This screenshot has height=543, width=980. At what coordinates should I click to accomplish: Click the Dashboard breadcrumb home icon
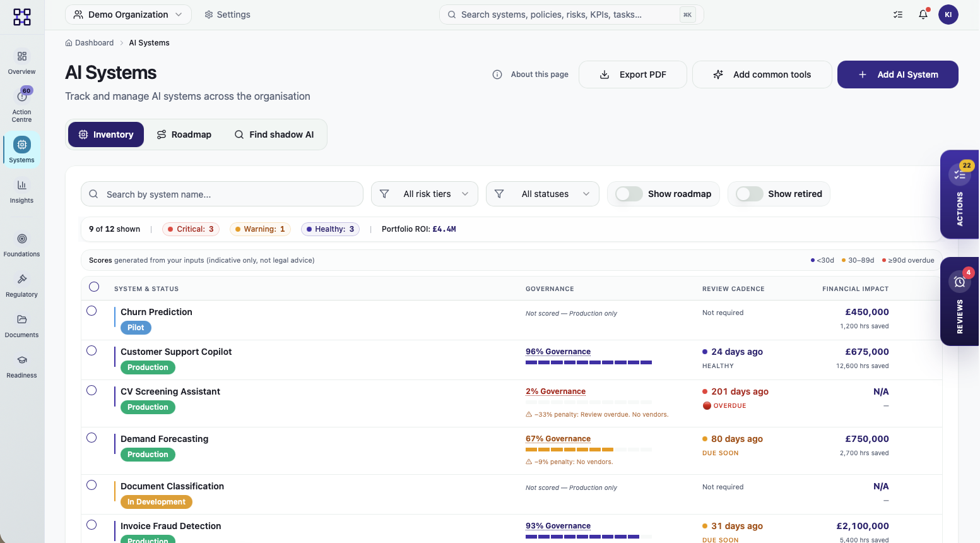click(69, 43)
